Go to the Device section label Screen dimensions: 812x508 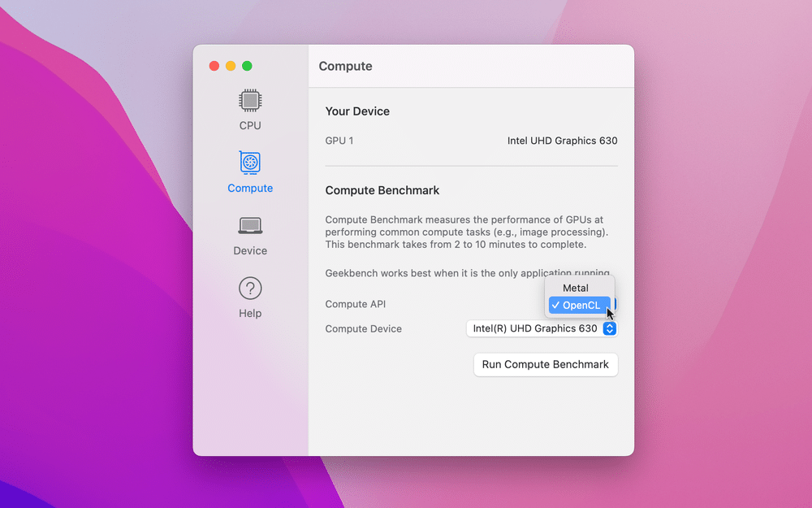click(250, 250)
